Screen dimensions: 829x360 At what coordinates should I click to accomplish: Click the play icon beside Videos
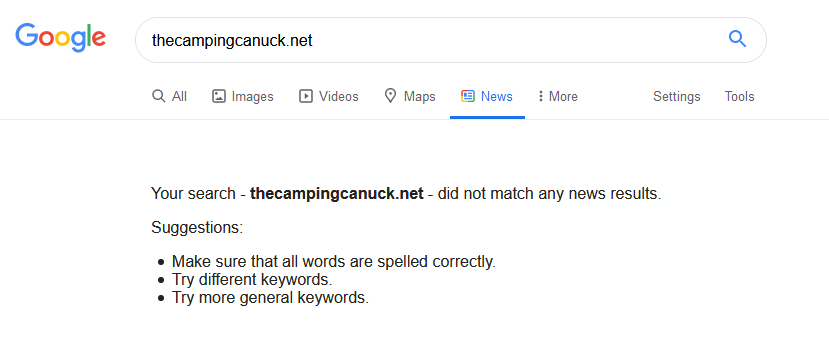(x=306, y=96)
